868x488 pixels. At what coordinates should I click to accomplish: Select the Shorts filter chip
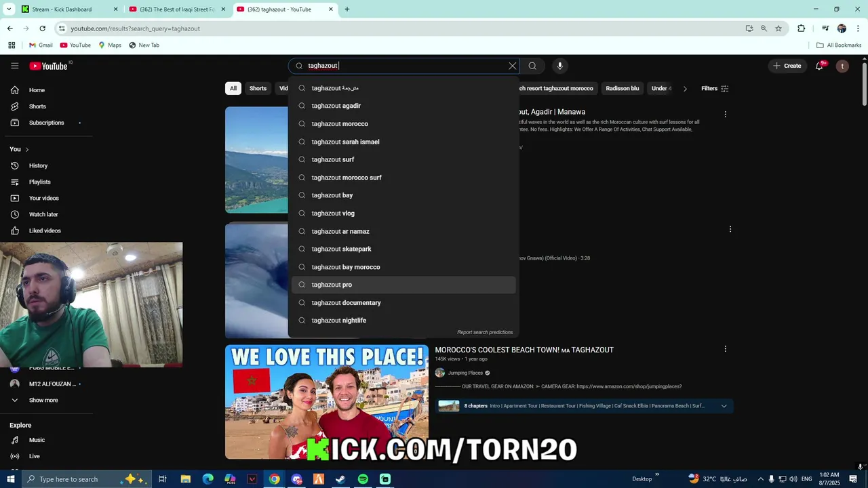(258, 88)
